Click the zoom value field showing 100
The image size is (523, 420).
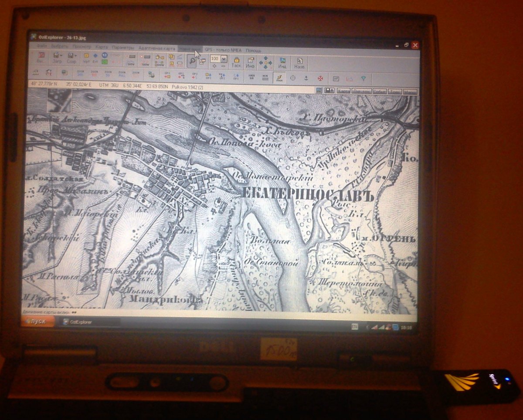215,58
